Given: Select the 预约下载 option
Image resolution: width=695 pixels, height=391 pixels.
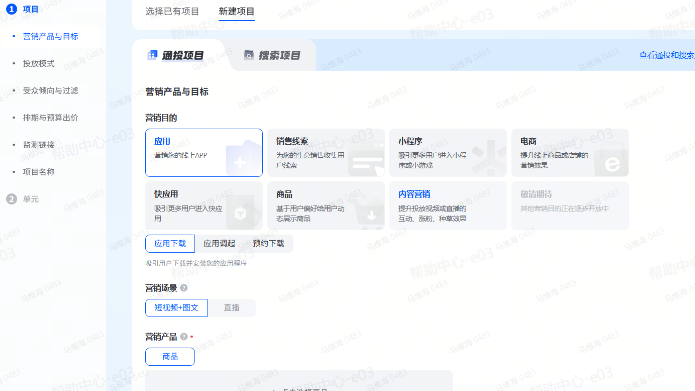Looking at the screenshot, I should pos(268,243).
